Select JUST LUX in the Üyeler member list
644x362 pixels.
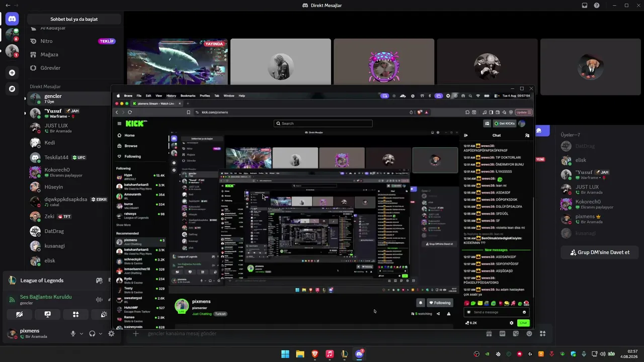click(x=600, y=190)
